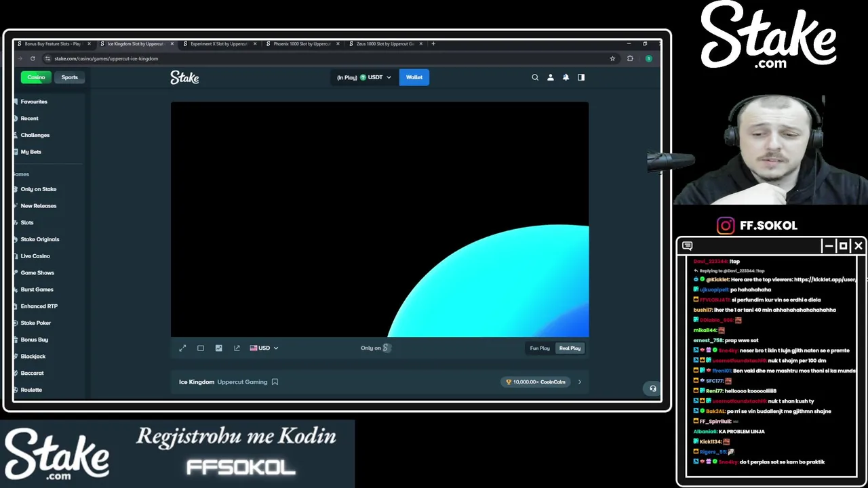Screen dimensions: 868x488
Task: Switch to Fun Play mode
Action: pos(540,348)
